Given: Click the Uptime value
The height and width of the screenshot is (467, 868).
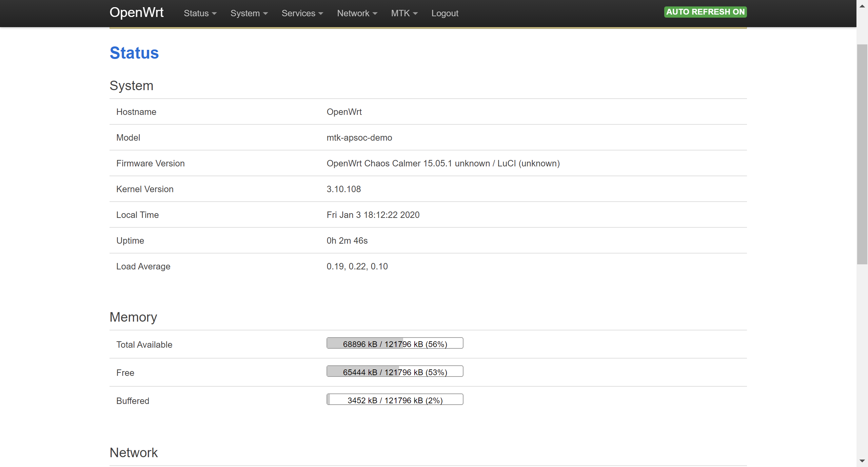Looking at the screenshot, I should point(347,241).
